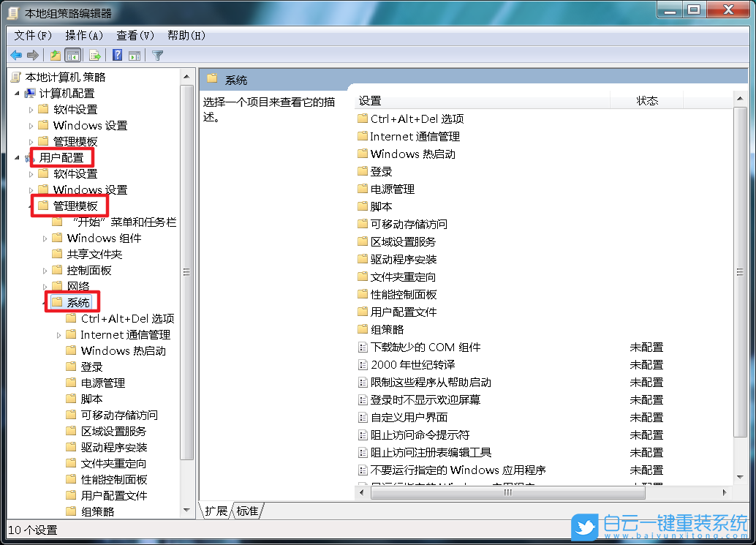Click the Filter funnel icon
This screenshot has width=756, height=545.
157,54
